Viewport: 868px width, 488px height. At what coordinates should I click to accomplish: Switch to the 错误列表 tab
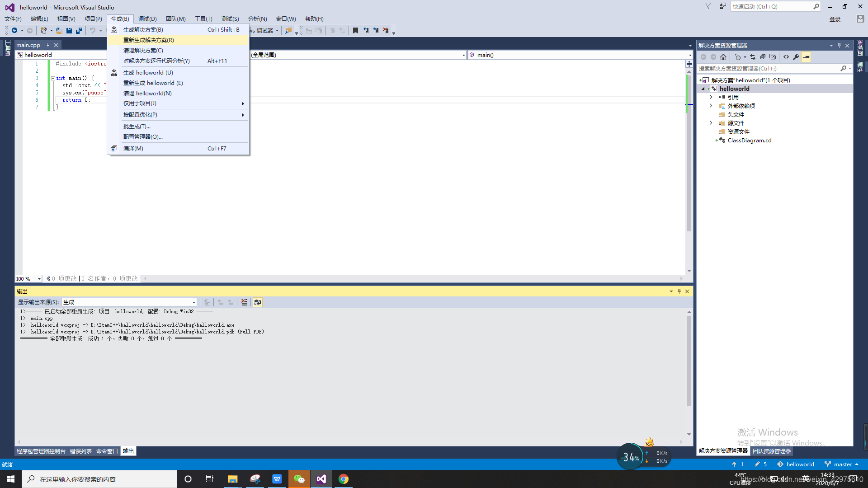point(81,451)
